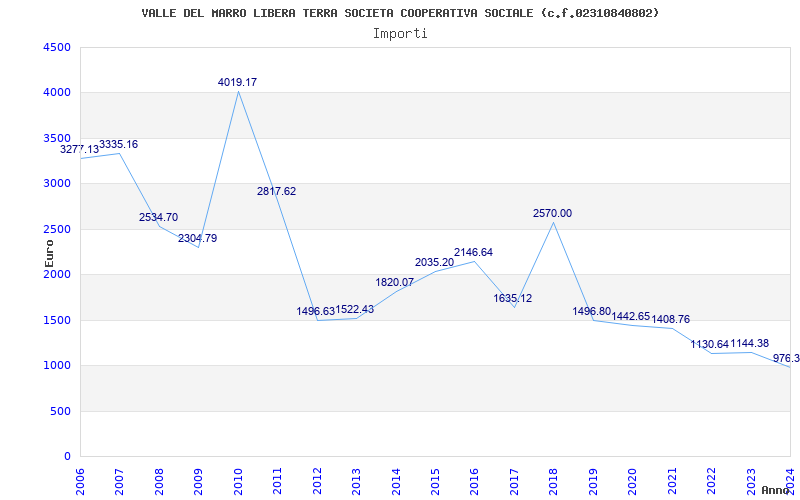Click the x-axis year 2006
The image size is (800, 500).
pos(80,482)
